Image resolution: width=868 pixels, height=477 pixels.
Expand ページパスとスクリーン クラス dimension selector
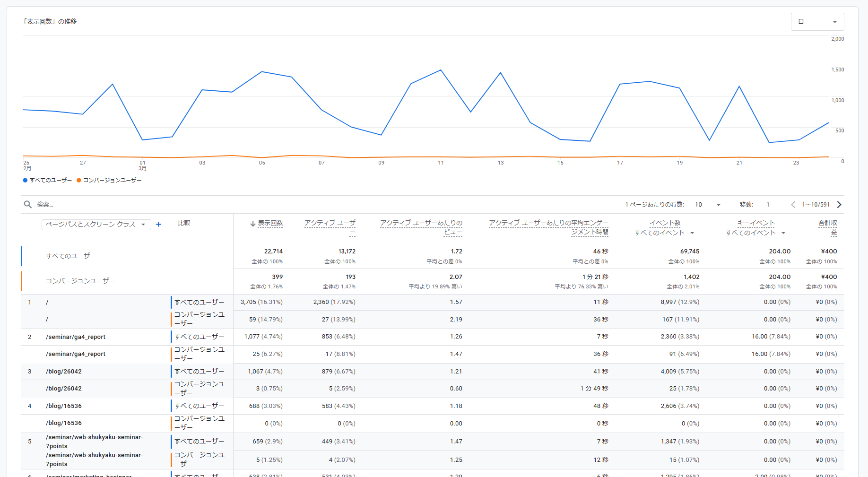(96, 225)
